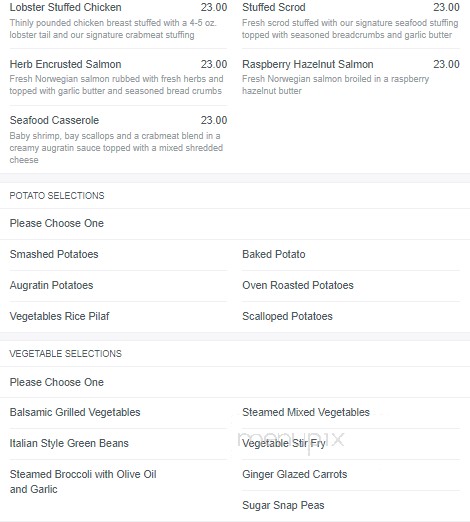
Task: Choose the Vegetable Stir Fry option
Action: coord(283,443)
